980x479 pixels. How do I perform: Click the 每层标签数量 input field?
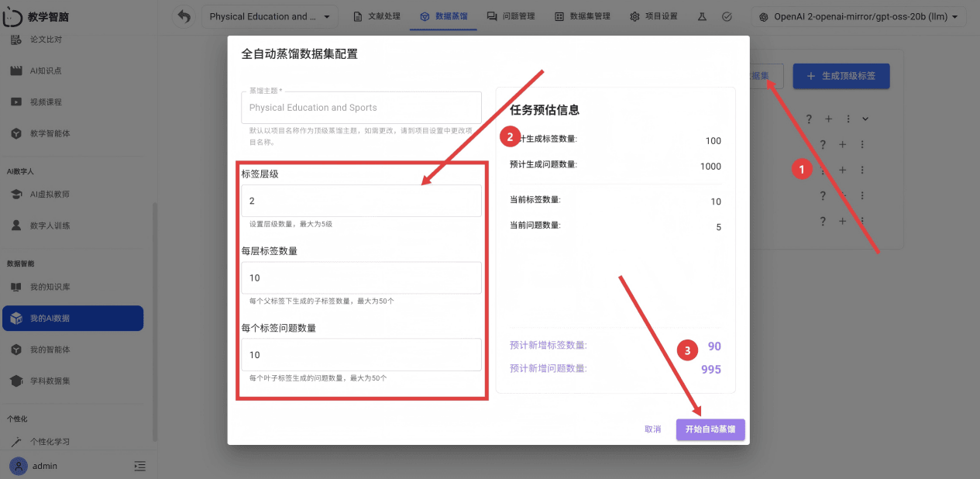361,277
